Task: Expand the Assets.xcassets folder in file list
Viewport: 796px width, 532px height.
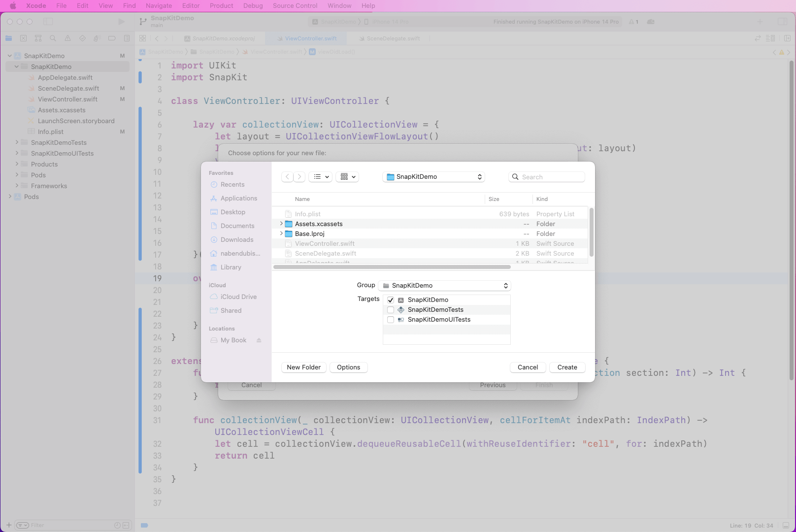Action: 281,224
